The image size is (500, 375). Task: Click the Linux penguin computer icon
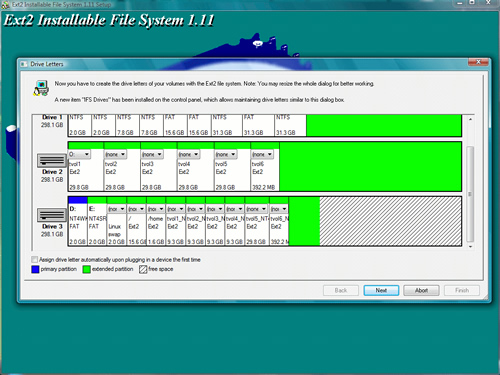41,88
